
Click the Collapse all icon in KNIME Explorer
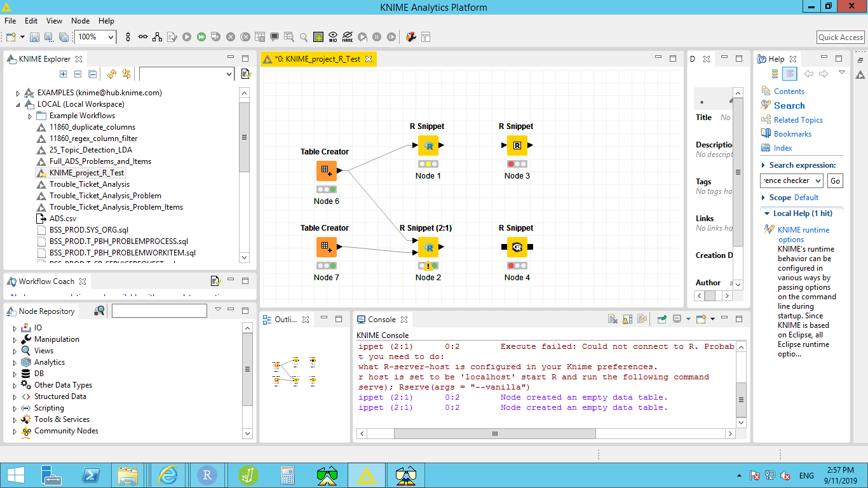tap(78, 74)
